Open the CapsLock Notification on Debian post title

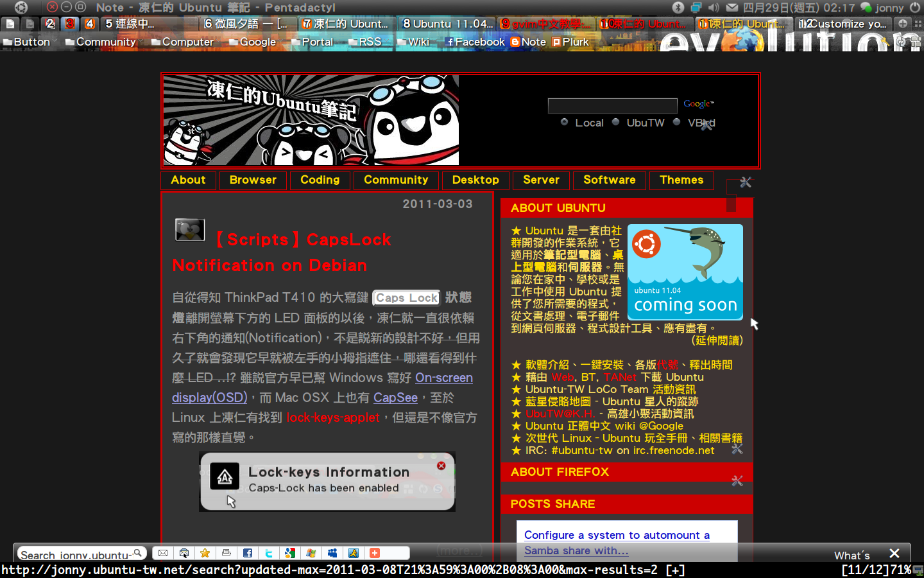pyautogui.click(x=281, y=252)
